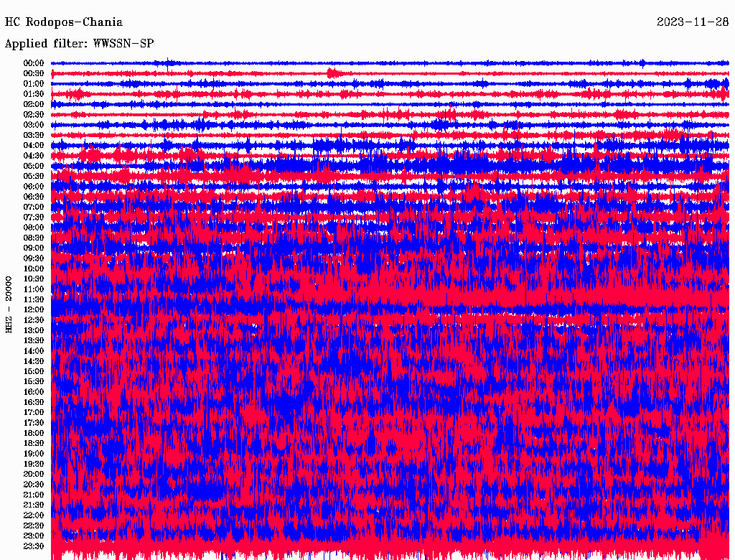Click the 17:00 time label

[34, 412]
